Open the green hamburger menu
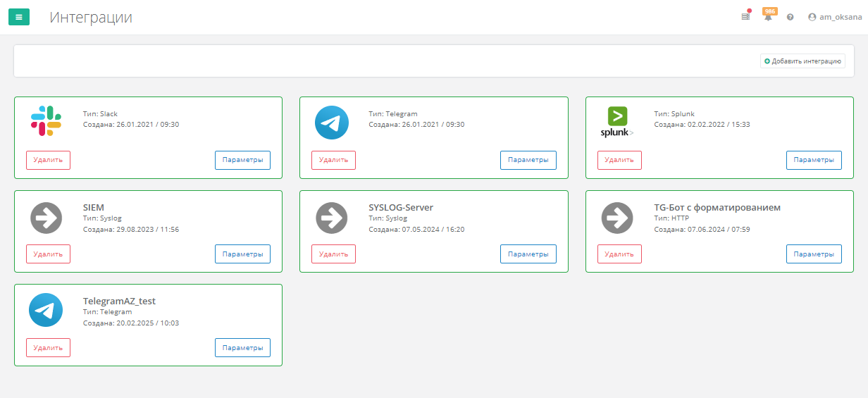Viewport: 868px width, 398px height. [x=19, y=17]
